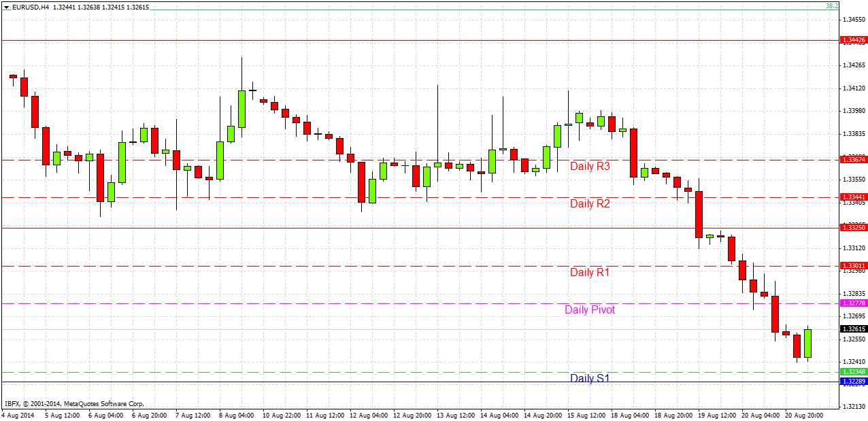Expand the EURUSD,H4 symbol dropdown arrow
This screenshot has width=868, height=421.
(x=7, y=6)
